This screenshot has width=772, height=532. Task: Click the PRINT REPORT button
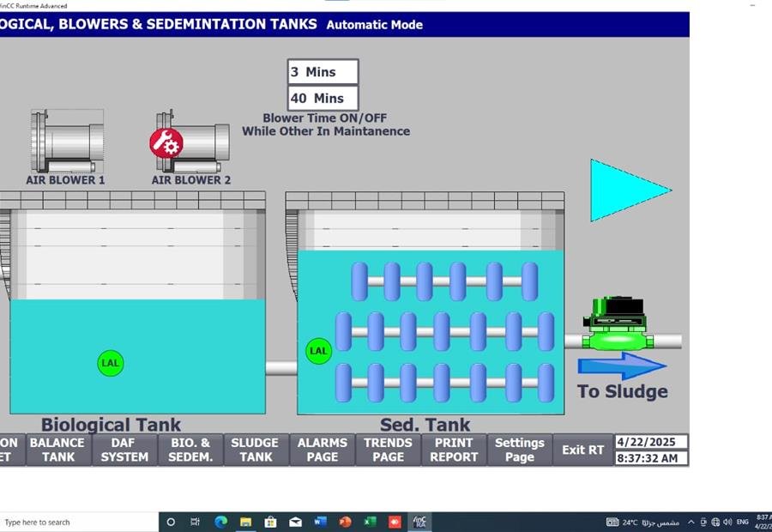click(454, 450)
